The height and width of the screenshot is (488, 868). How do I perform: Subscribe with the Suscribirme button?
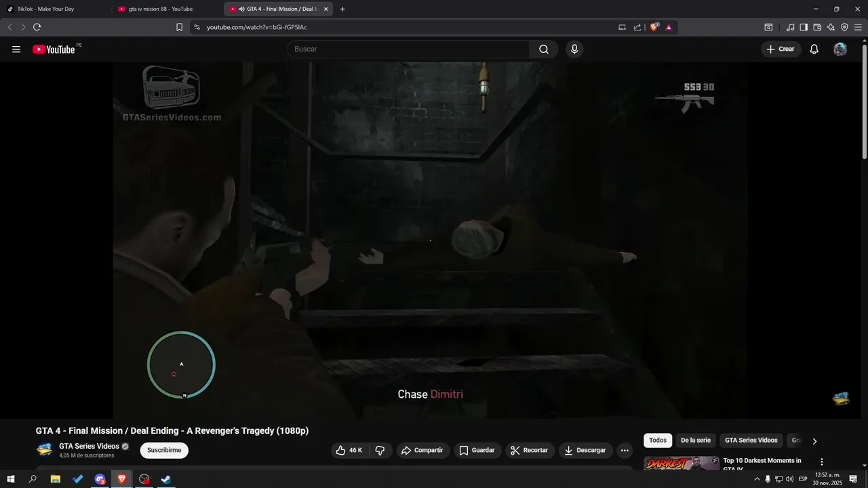click(164, 451)
